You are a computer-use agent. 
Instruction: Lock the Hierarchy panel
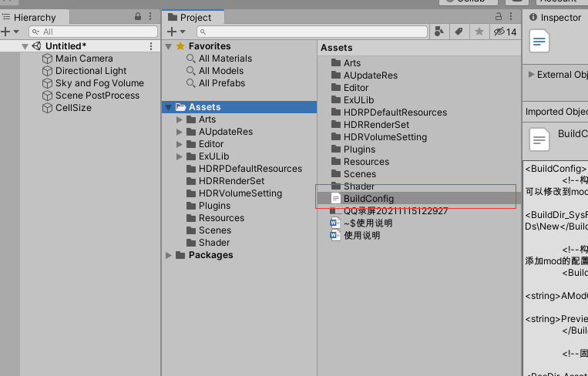138,16
